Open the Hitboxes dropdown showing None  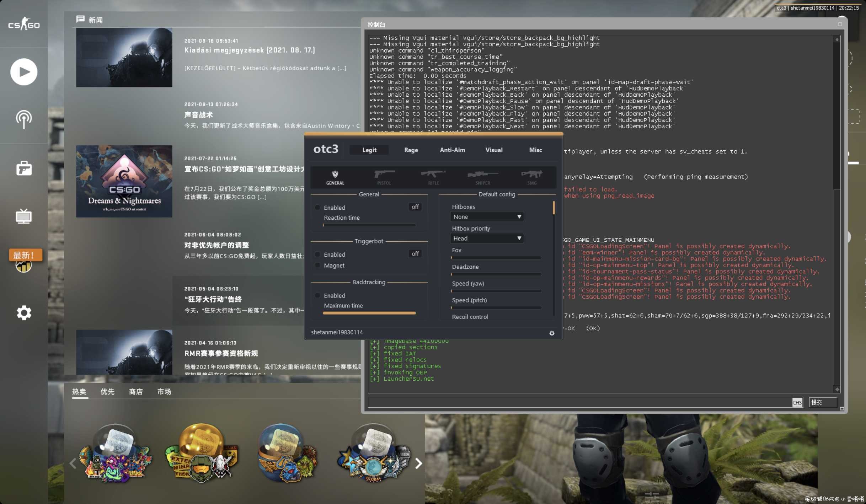coord(487,217)
